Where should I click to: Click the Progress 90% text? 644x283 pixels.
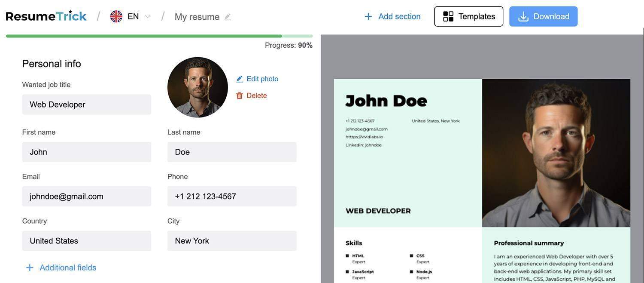point(289,45)
